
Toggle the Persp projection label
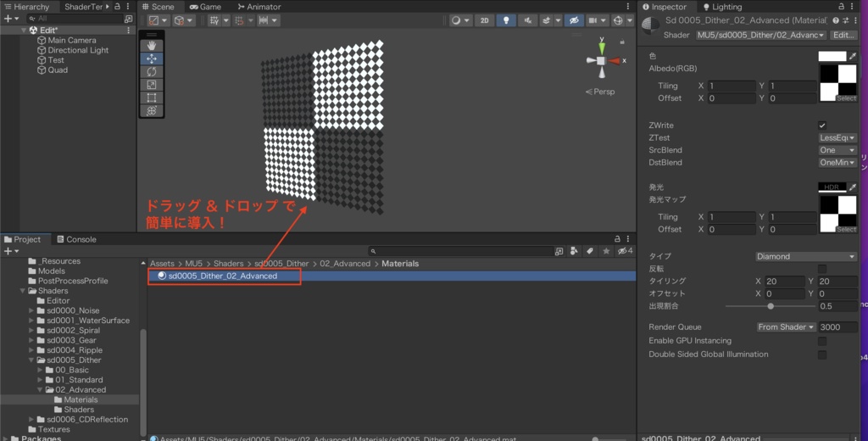pos(600,92)
